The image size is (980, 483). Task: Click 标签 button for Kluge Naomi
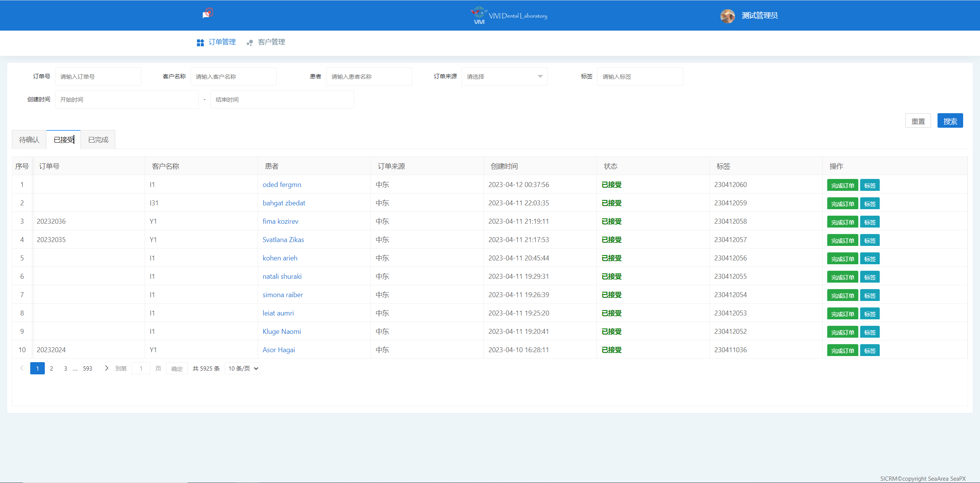(x=870, y=332)
